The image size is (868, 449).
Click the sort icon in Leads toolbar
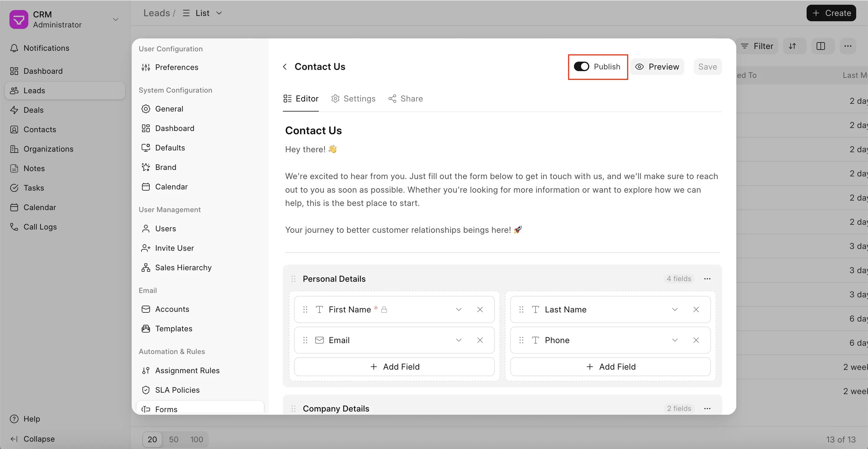click(792, 46)
